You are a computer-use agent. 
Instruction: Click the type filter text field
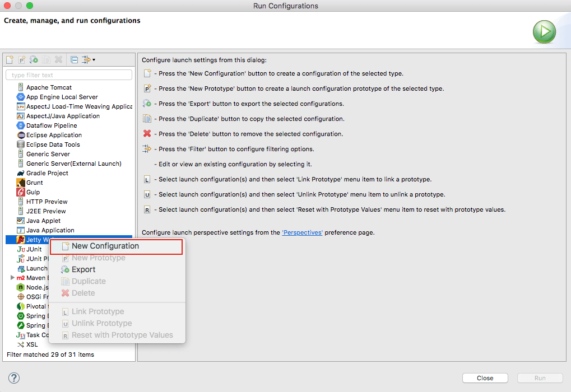[68, 74]
